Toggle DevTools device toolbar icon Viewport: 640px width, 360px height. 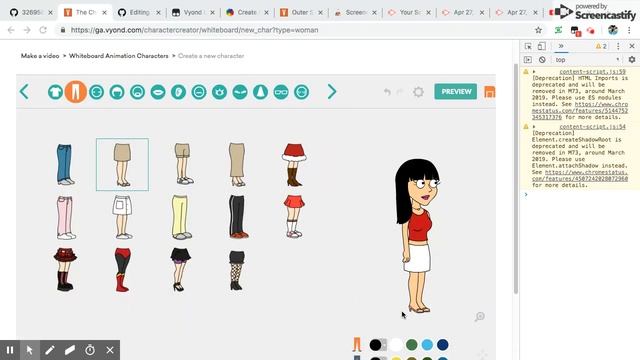click(x=542, y=46)
